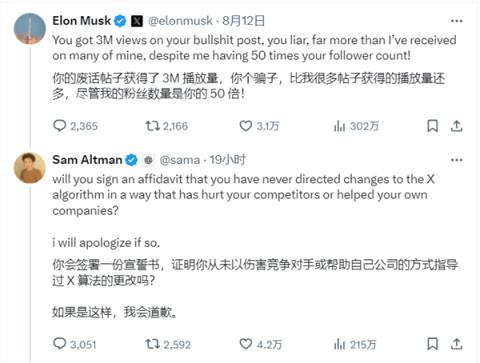This screenshot has width=480, height=363.
Task: Bookmark Sam Altman's tweet
Action: (432, 344)
